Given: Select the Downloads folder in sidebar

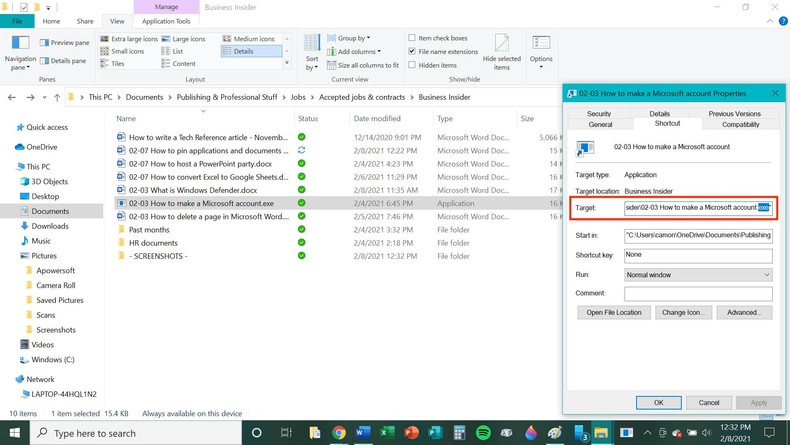Looking at the screenshot, I should click(x=49, y=226).
